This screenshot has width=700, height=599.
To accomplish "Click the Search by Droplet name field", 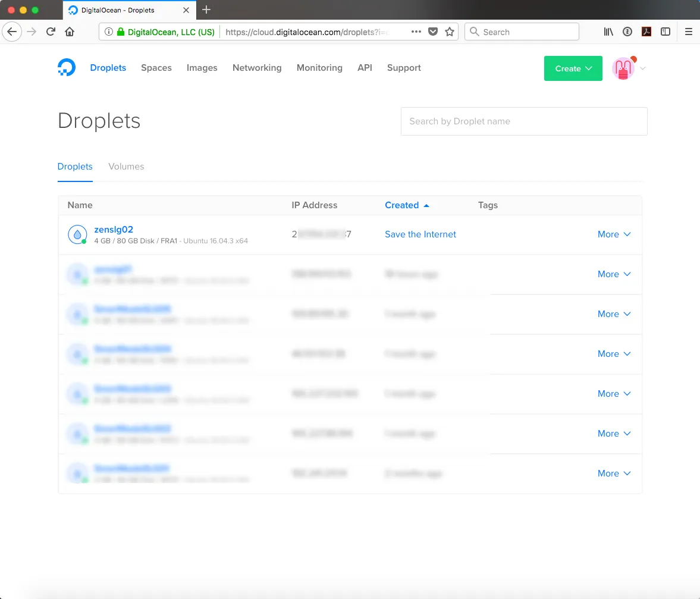I will click(x=524, y=121).
